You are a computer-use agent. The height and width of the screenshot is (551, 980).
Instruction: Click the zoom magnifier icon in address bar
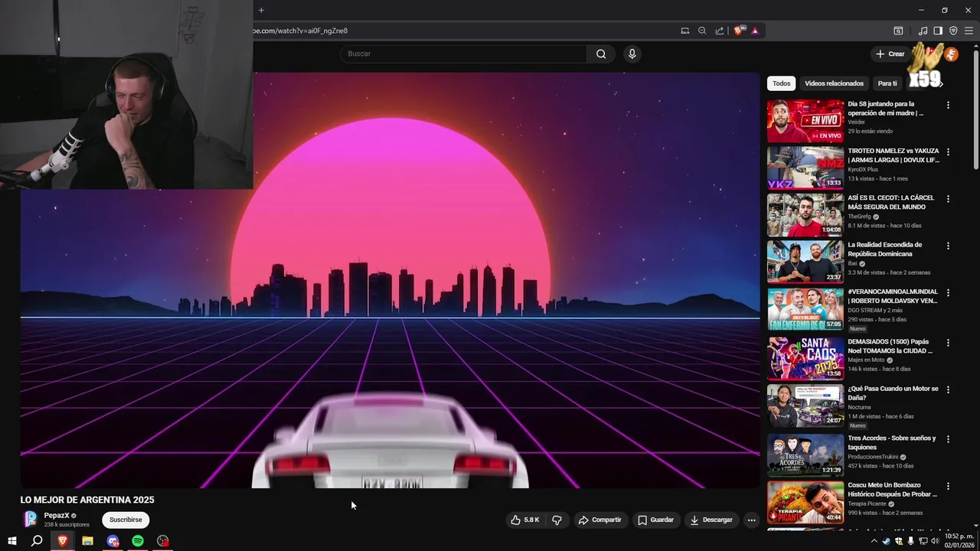(x=702, y=31)
